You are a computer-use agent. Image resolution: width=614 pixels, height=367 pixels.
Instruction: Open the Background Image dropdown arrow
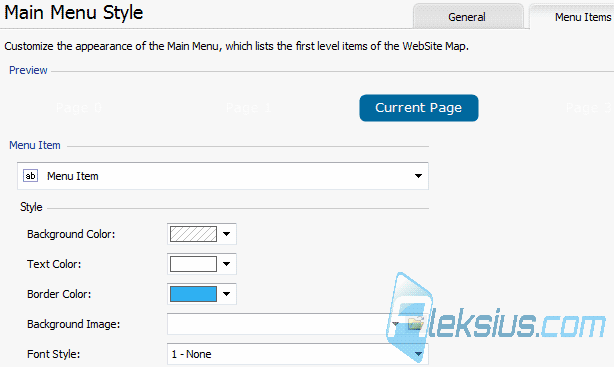395,324
